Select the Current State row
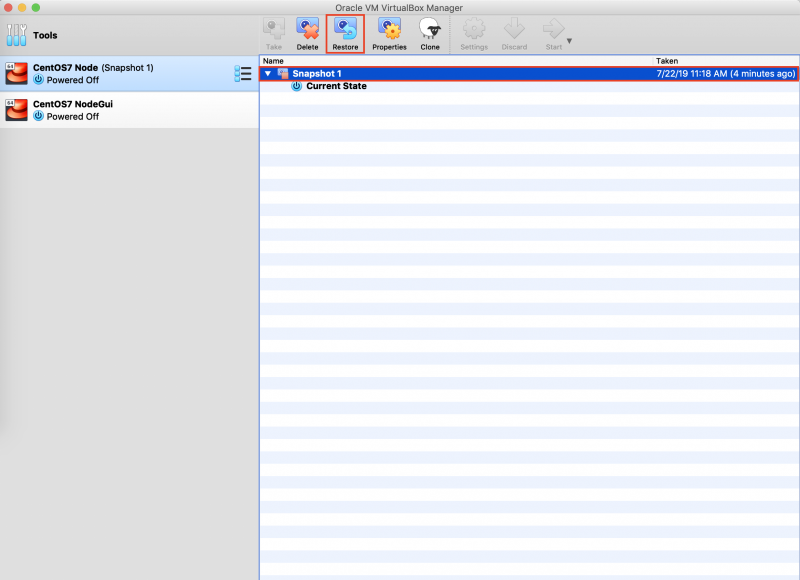The width and height of the screenshot is (800, 580). (x=529, y=86)
